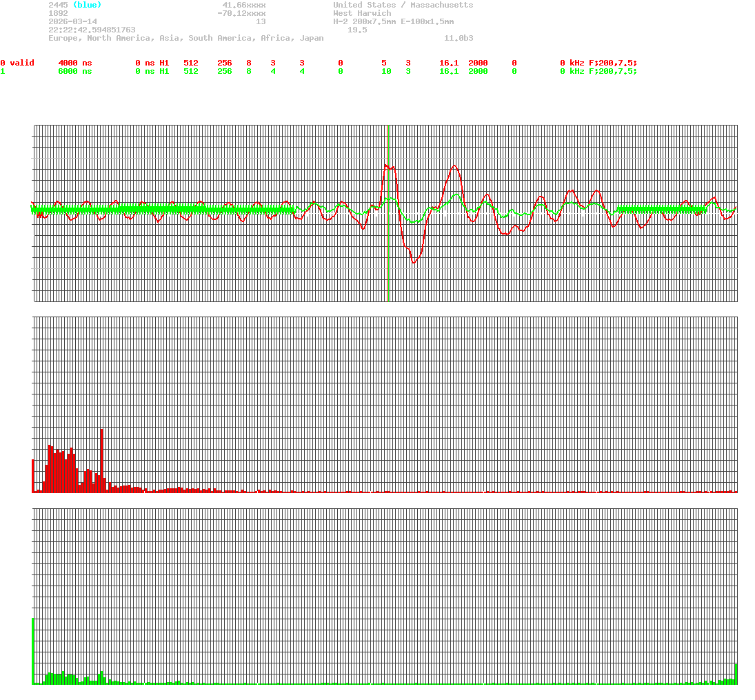The image size is (755, 700).
Task: Expand the Coding field for channel 1
Action: 407,71
